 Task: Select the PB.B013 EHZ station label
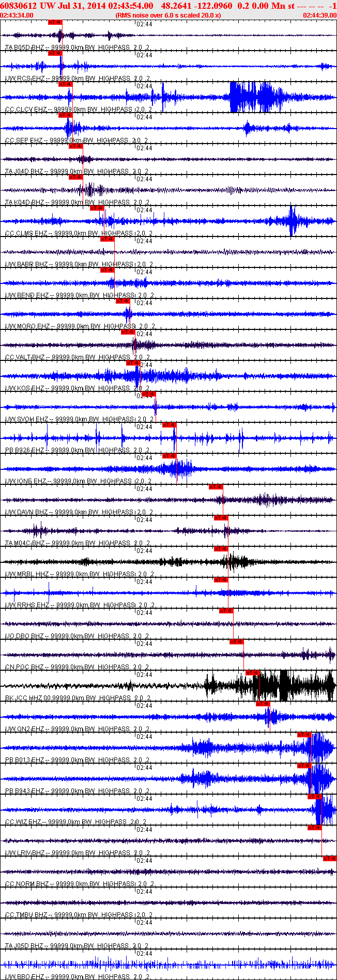78,760
